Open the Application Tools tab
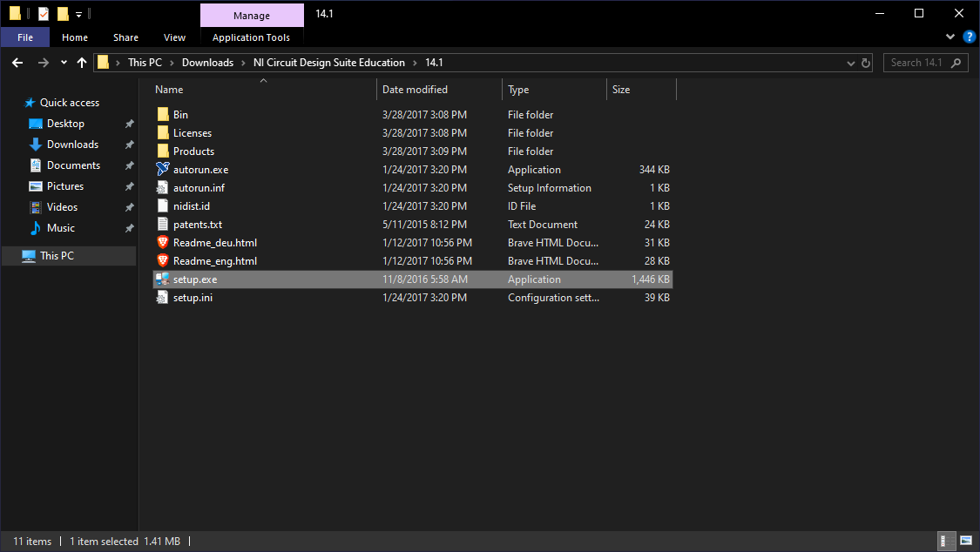980x552 pixels. tap(251, 37)
